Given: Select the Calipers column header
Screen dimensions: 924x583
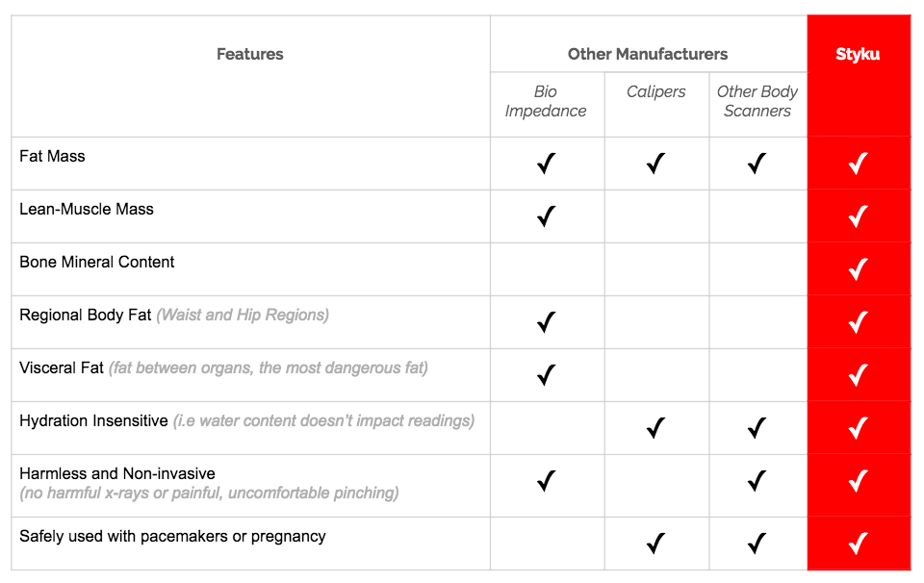Looking at the screenshot, I should point(656,92).
